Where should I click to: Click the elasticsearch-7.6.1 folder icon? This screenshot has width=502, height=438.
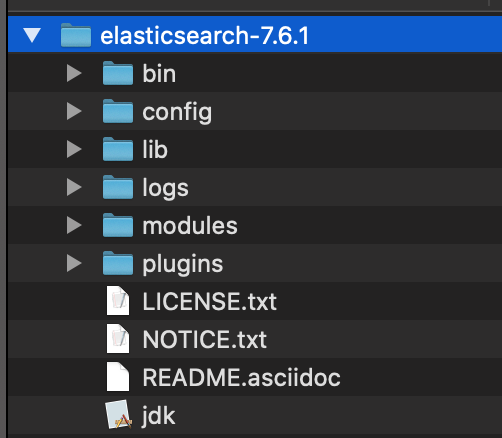(76, 35)
